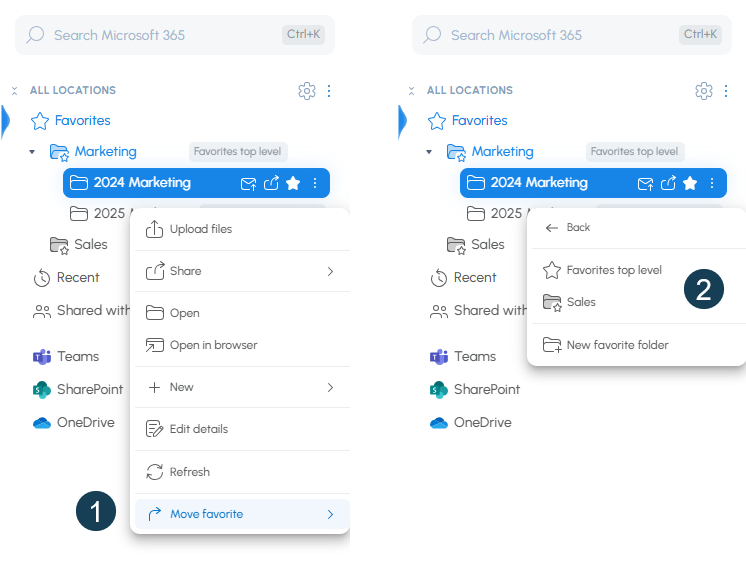Screen dimensions: 746x570
Task: Click the search box in the left pane
Action: (x=175, y=35)
